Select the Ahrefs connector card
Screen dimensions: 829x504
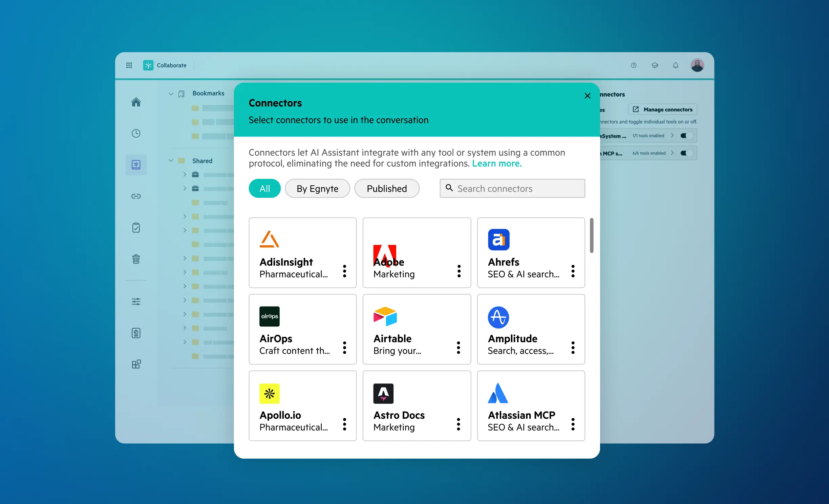coord(531,253)
